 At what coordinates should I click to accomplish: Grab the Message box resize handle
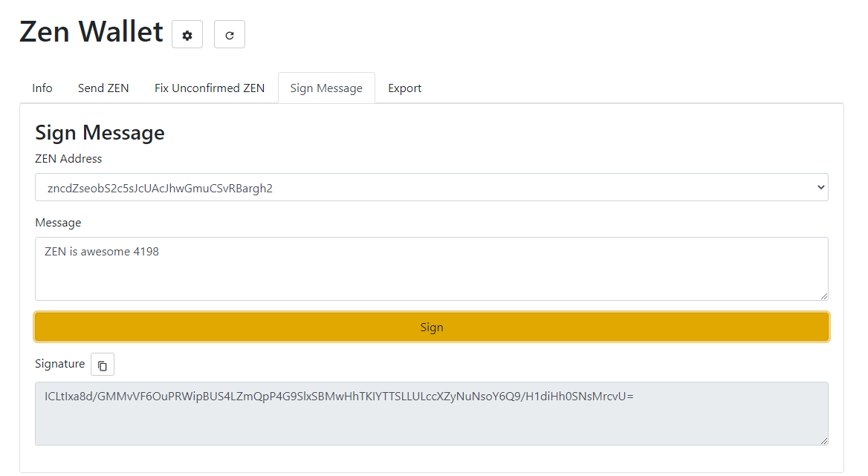(823, 296)
